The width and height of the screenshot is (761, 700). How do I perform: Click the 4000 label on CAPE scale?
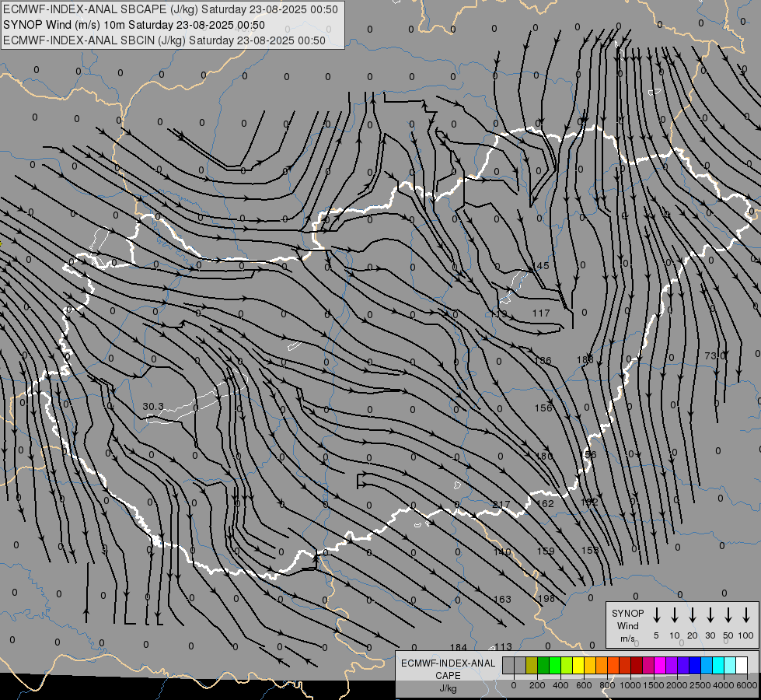click(x=724, y=685)
